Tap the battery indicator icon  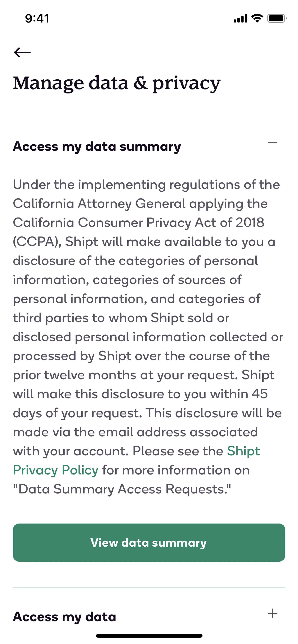click(x=277, y=18)
